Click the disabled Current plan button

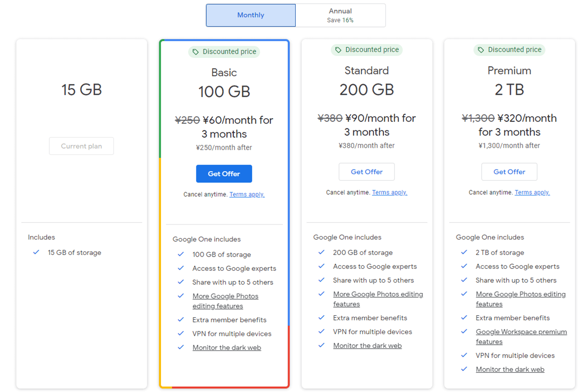[x=81, y=146]
